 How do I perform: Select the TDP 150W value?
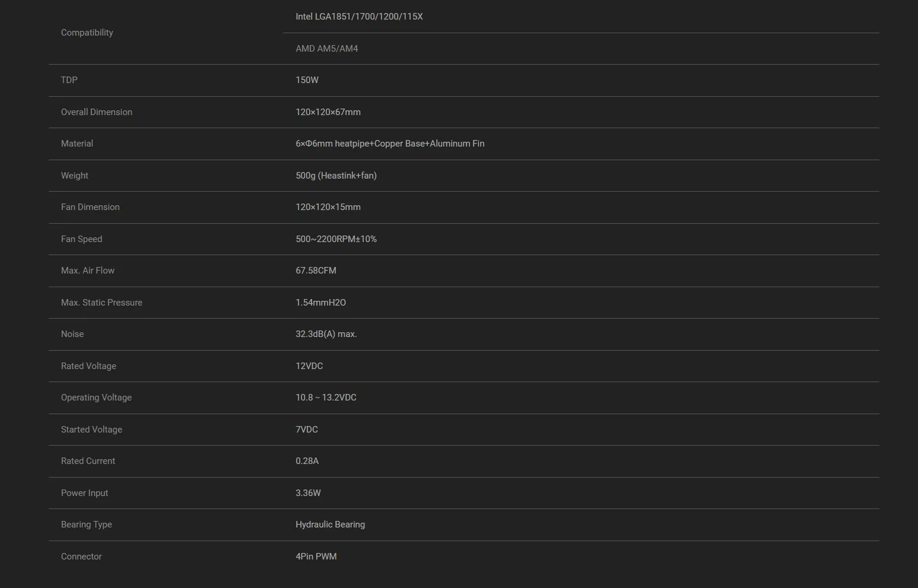[307, 80]
